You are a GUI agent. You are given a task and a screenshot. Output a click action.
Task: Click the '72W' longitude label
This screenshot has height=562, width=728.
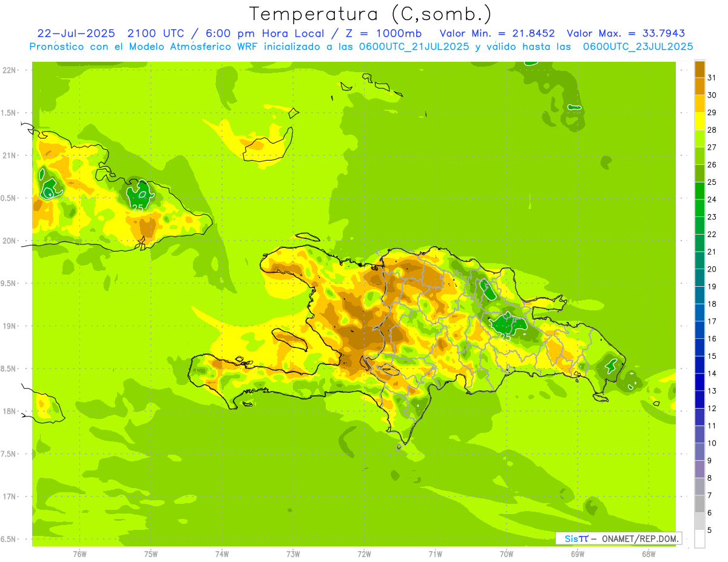(364, 554)
